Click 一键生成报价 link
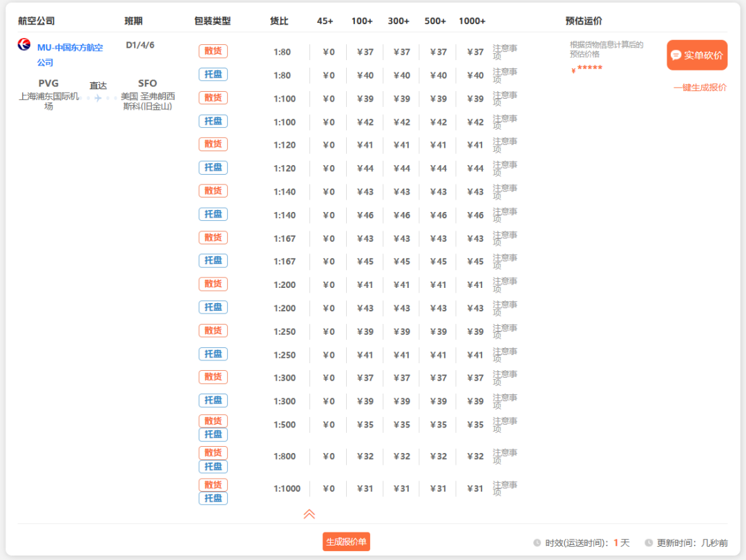746x560 pixels. tap(700, 88)
